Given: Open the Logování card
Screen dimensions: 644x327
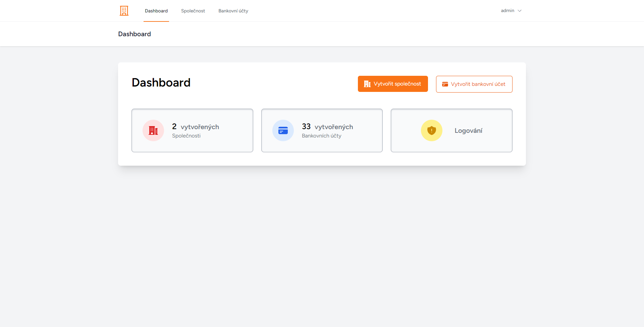Looking at the screenshot, I should pyautogui.click(x=451, y=130).
